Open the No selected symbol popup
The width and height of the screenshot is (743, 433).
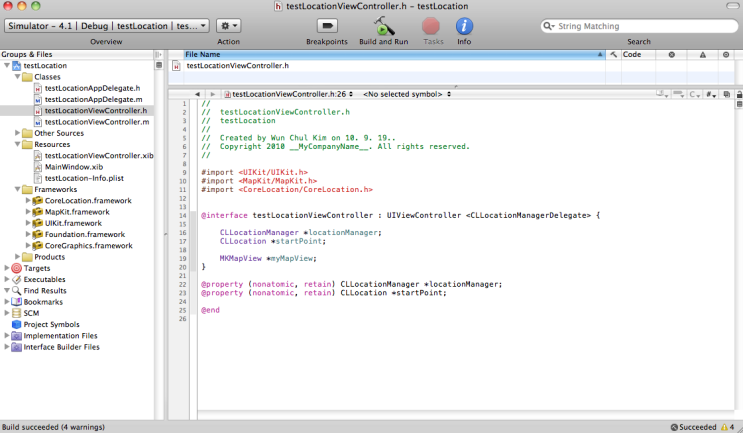coord(407,94)
